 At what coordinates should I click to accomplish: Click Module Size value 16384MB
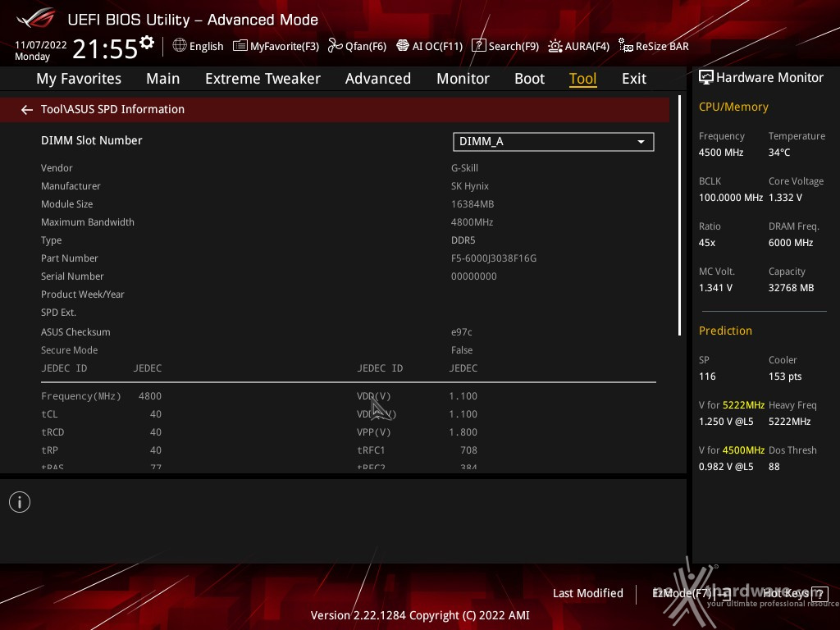(472, 204)
